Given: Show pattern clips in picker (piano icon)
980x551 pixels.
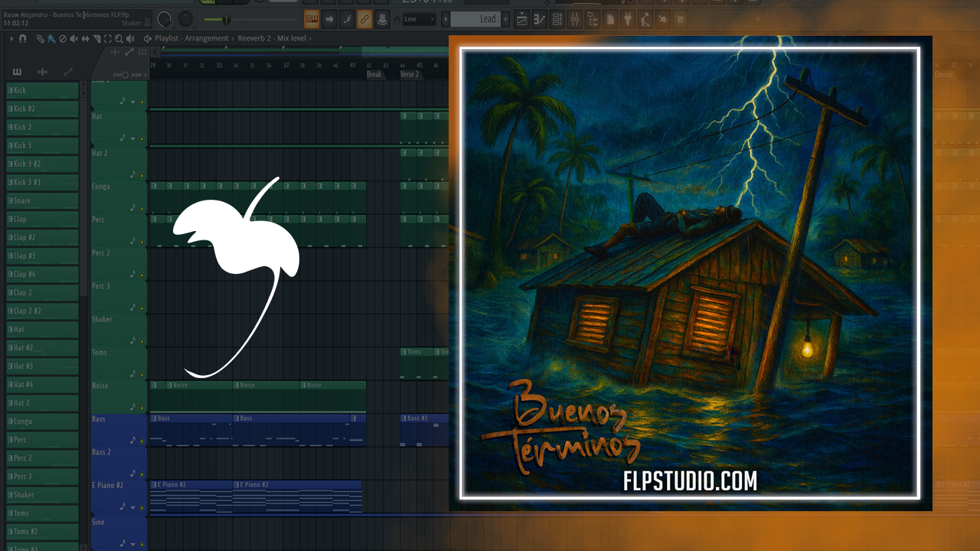Looking at the screenshot, I should pos(17,72).
